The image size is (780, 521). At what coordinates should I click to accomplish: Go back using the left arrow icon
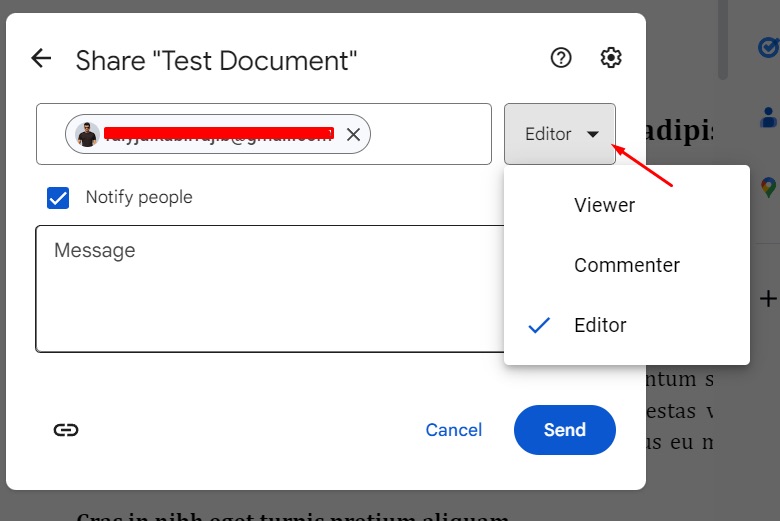(x=41, y=58)
